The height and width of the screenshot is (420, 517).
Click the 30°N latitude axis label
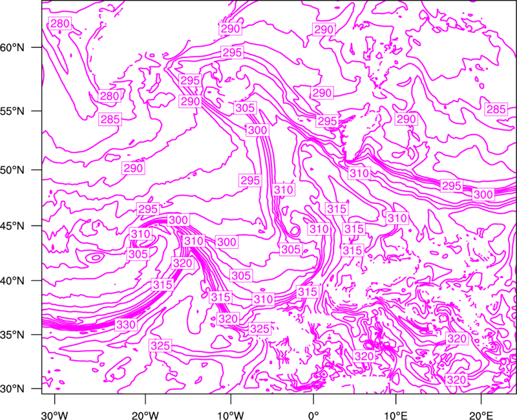pyautogui.click(x=12, y=389)
